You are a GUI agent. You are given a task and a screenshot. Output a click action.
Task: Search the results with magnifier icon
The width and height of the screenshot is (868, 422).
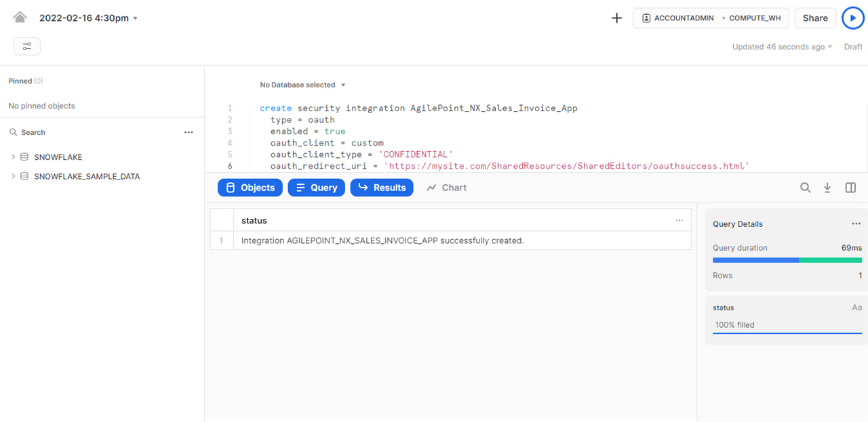point(805,188)
